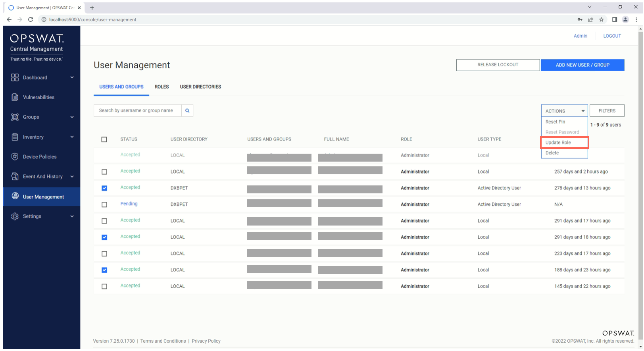
Task: Switch to the USER DIRECTORIES tab
Action: pyautogui.click(x=200, y=87)
